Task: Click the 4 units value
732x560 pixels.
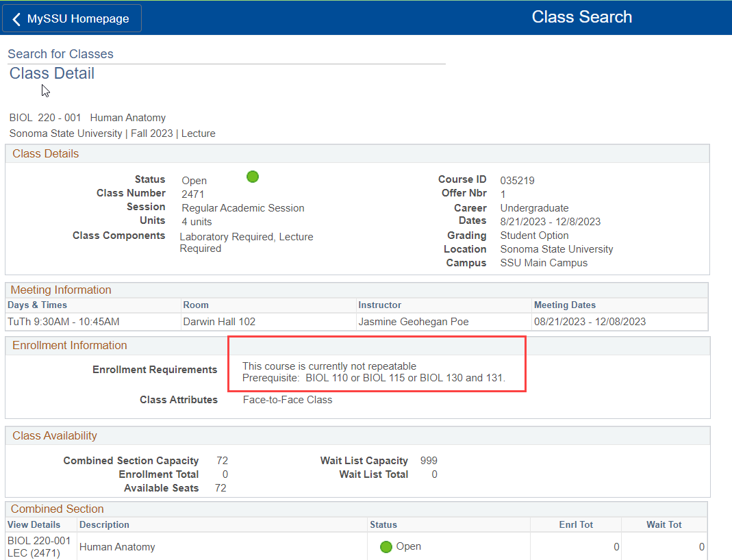Action: 197,222
